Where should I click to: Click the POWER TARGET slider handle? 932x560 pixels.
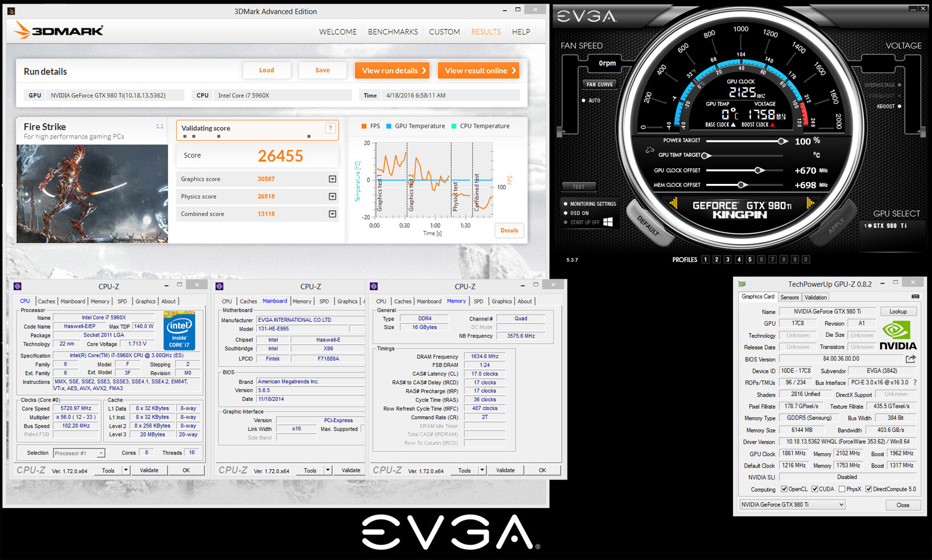click(781, 141)
